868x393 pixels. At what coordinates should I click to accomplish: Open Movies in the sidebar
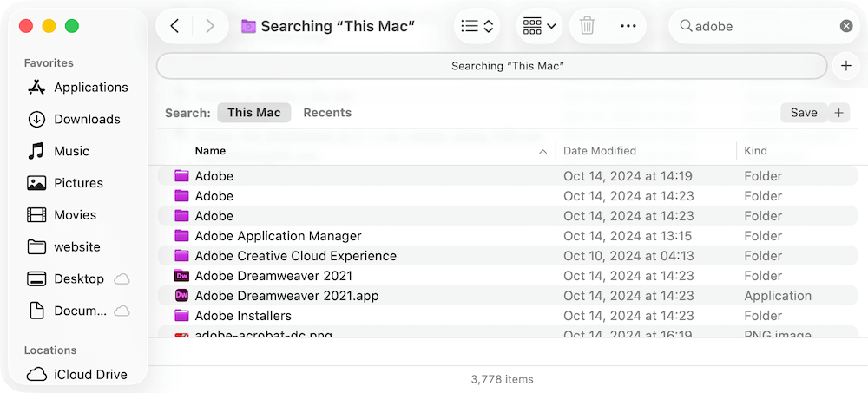click(x=62, y=215)
